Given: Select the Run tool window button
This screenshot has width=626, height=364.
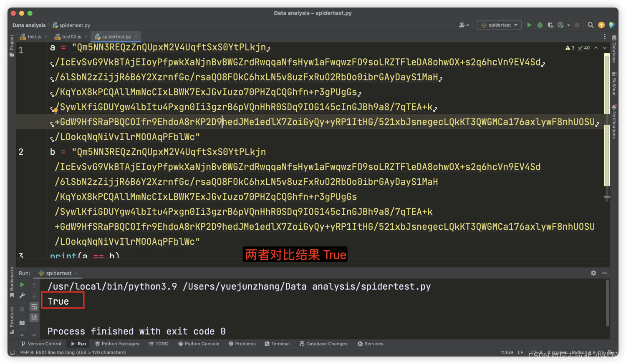Looking at the screenshot, I should click(x=78, y=344).
